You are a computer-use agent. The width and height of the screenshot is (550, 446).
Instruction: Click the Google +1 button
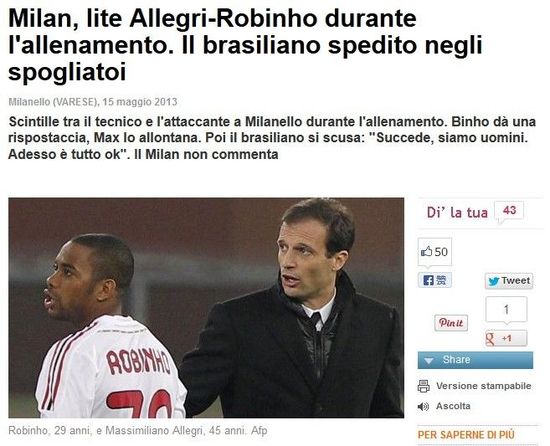coord(506,338)
